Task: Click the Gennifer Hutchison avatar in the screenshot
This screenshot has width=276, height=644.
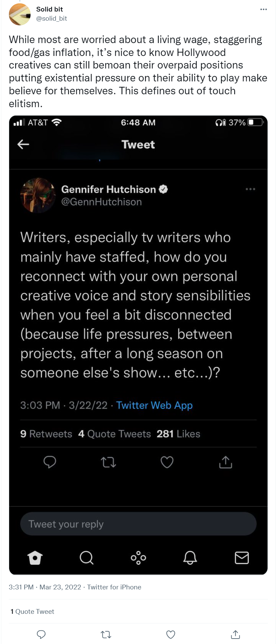Action: coord(38,195)
